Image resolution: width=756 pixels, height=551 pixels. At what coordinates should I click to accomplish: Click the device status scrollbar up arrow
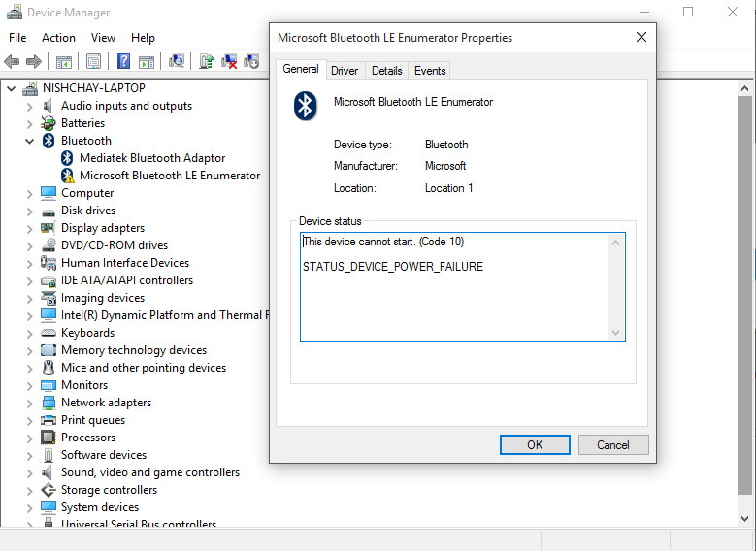pyautogui.click(x=615, y=243)
